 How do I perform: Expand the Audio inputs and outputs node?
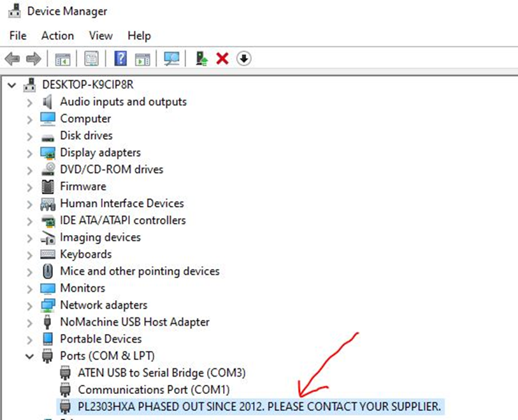30,102
